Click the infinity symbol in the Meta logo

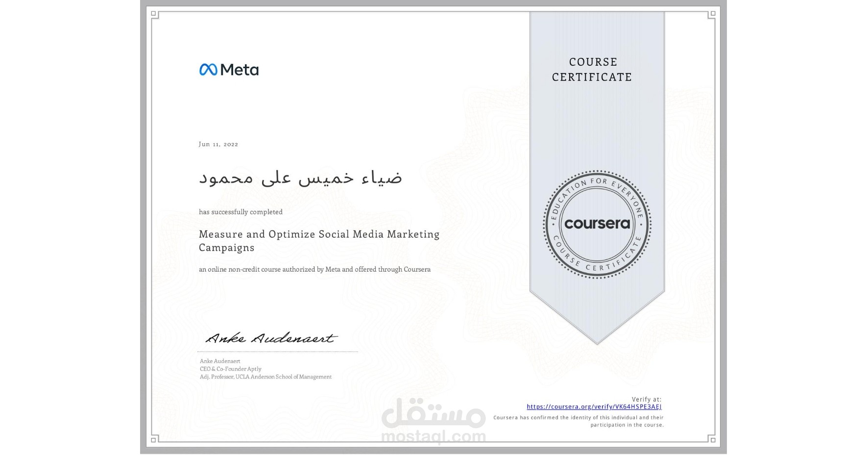tap(208, 69)
